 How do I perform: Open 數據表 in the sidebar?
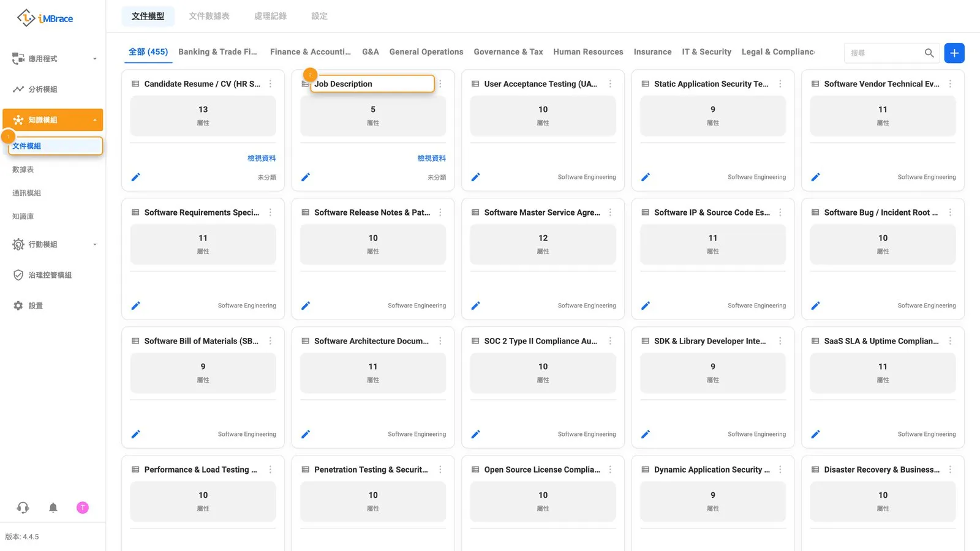23,170
